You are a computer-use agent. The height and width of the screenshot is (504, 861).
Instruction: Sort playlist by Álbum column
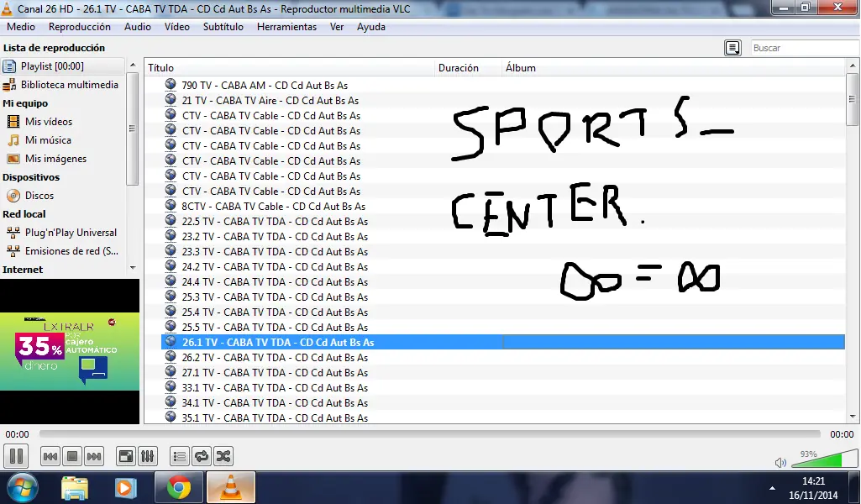673,68
